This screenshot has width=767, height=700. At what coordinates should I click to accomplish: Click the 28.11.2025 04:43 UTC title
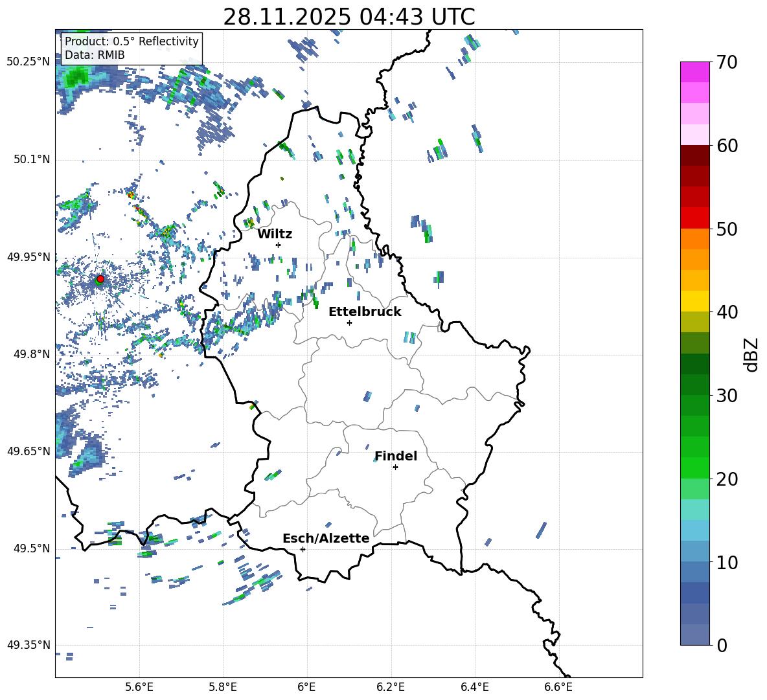(x=349, y=17)
